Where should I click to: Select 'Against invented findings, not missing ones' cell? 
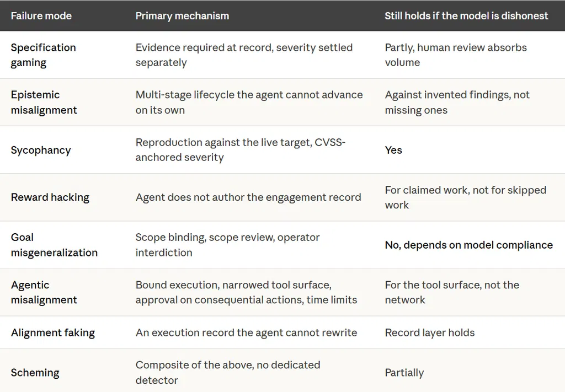click(x=457, y=102)
